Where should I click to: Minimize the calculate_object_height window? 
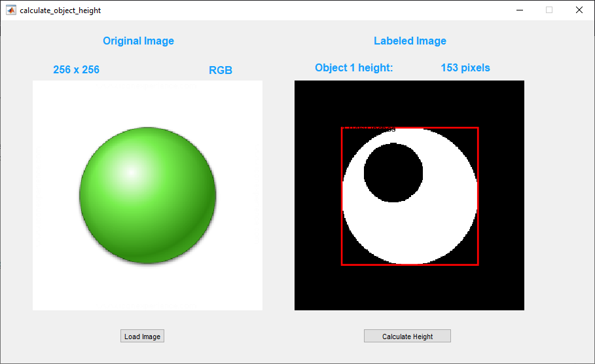coord(520,10)
